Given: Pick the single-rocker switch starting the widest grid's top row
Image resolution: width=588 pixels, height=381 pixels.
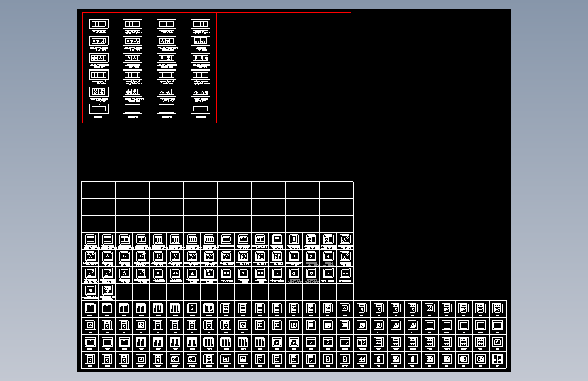Looking at the screenshot, I should (x=90, y=308).
